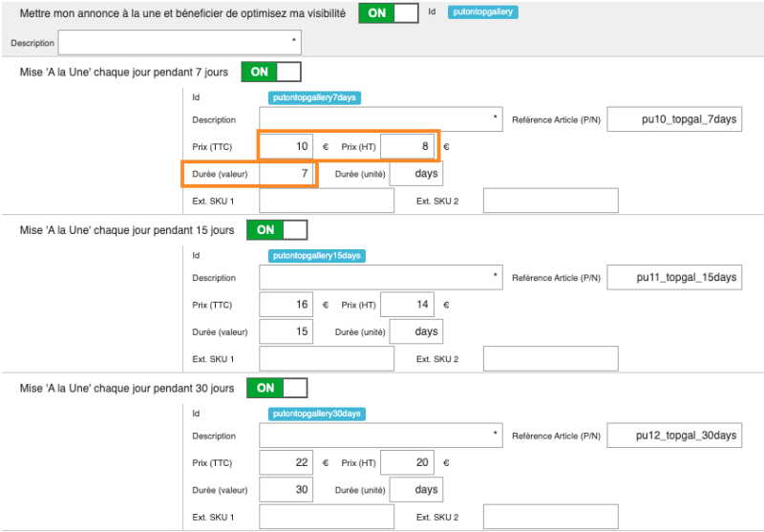
Task: Select the putontopgallery7days Id badge
Action: 314,97
